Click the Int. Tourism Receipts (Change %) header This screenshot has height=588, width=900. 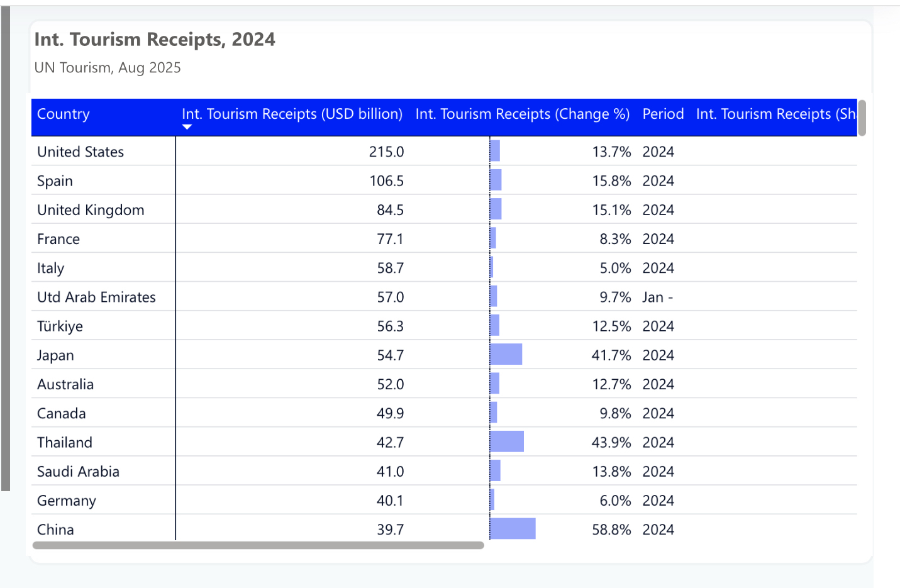[522, 114]
